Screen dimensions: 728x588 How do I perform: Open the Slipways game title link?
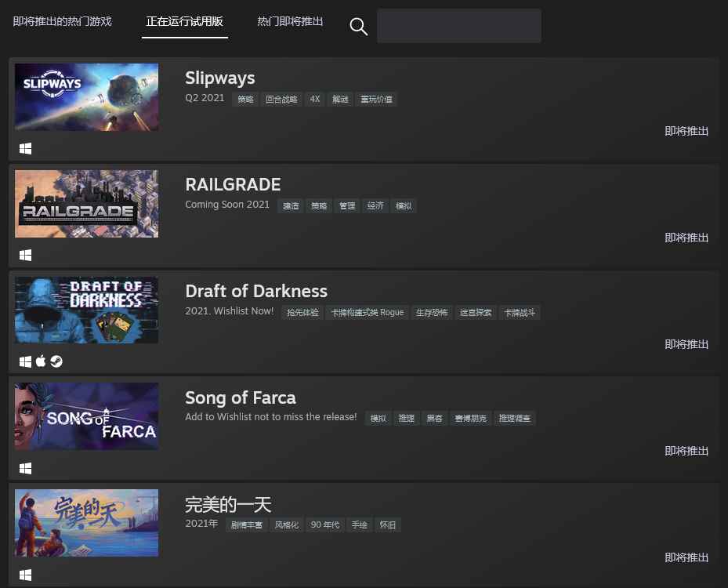click(219, 78)
